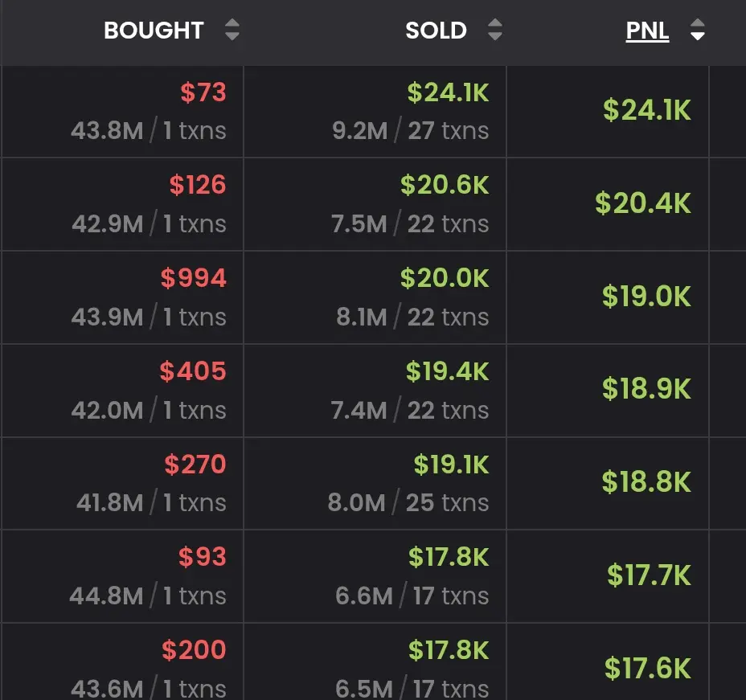Sort table by SOLD column header text
The width and height of the screenshot is (746, 700).
(436, 31)
